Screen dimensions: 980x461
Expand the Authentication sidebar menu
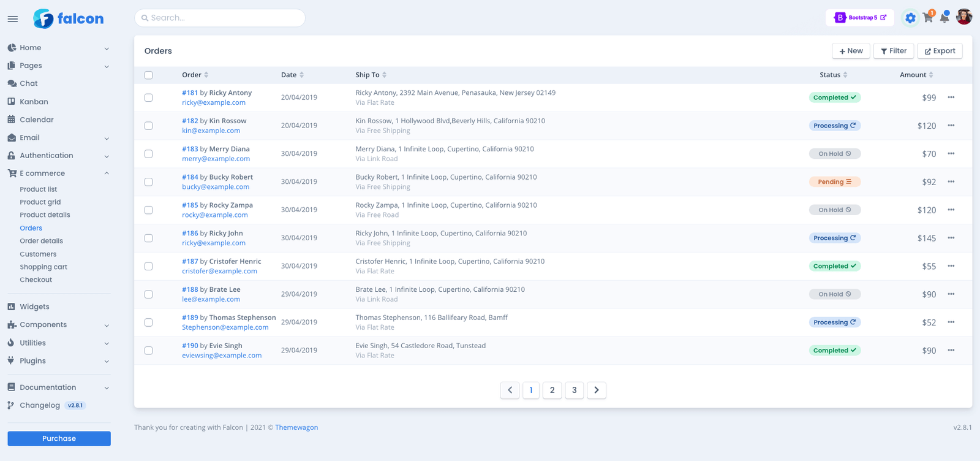click(58, 156)
